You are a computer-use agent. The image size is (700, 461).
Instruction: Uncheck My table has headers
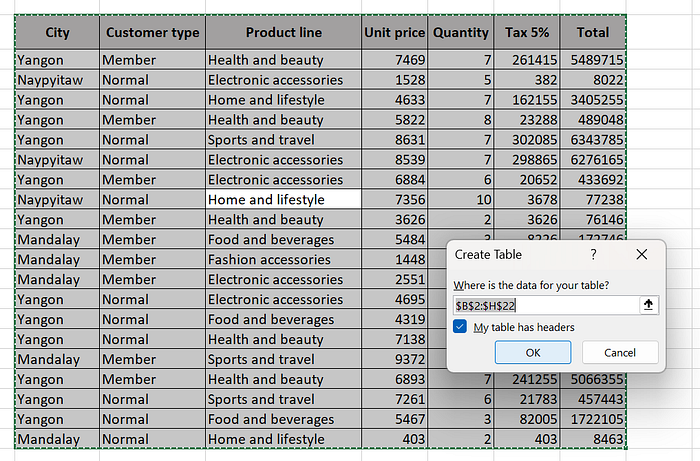coord(460,327)
